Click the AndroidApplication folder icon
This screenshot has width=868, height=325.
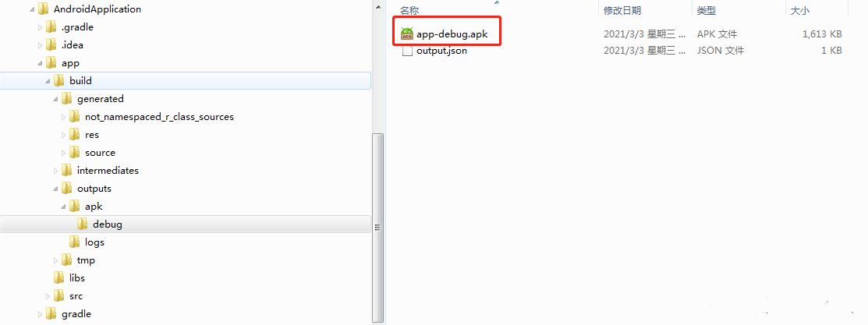(44, 9)
